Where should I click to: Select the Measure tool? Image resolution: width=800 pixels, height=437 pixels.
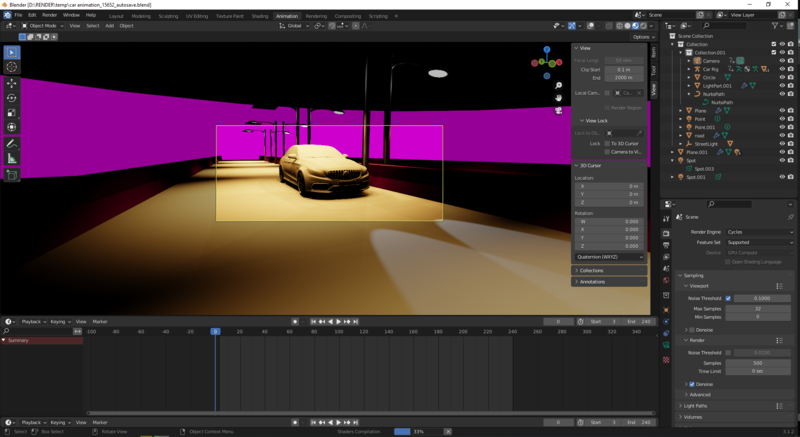point(12,159)
